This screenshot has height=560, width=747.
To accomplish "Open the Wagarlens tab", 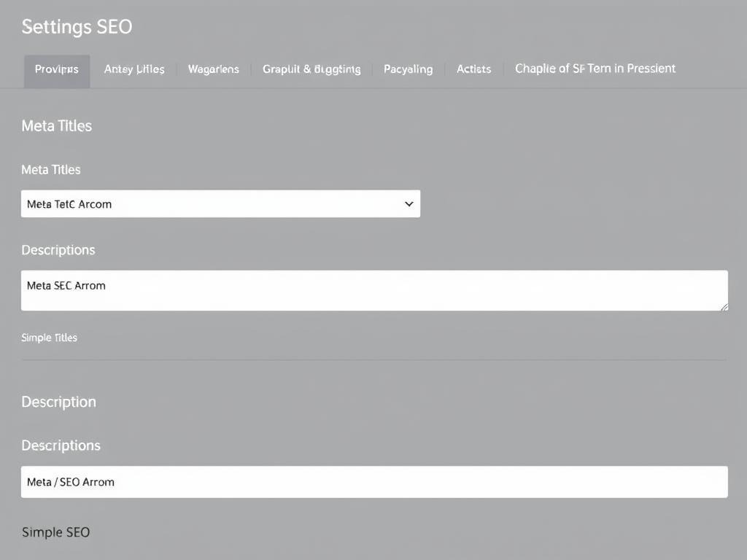I will coord(214,69).
